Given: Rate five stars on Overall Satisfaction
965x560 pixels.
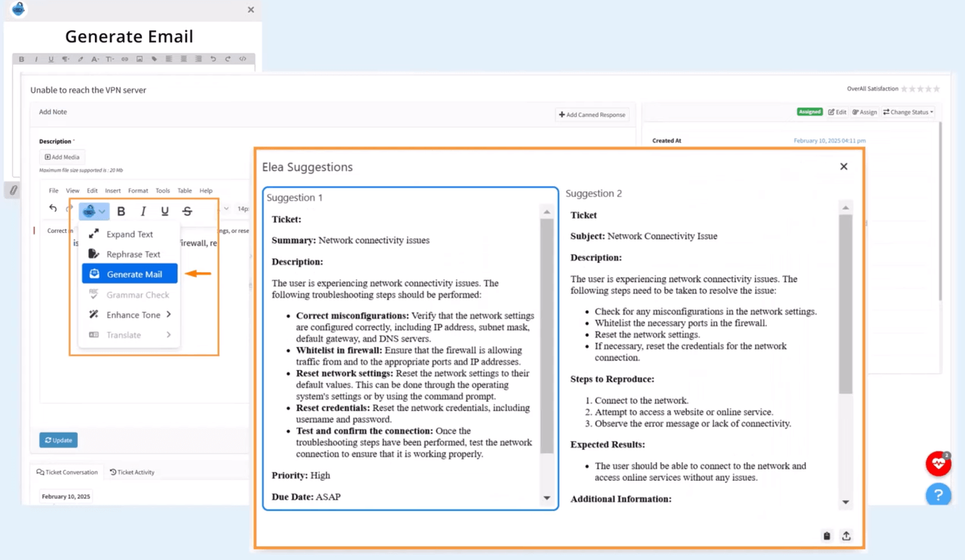Looking at the screenshot, I should point(936,88).
